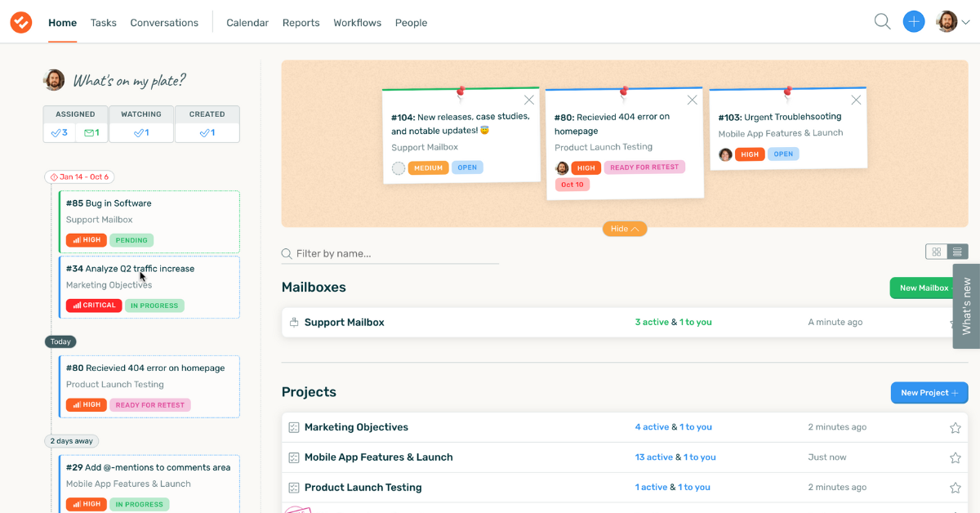This screenshot has height=513, width=980.
Task: Star the Product Launch Testing project
Action: (x=955, y=488)
